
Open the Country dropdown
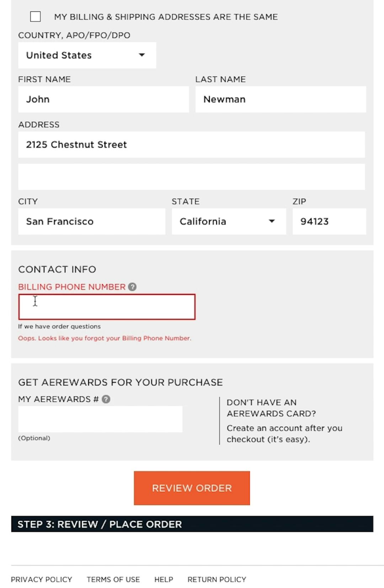pyautogui.click(x=87, y=55)
